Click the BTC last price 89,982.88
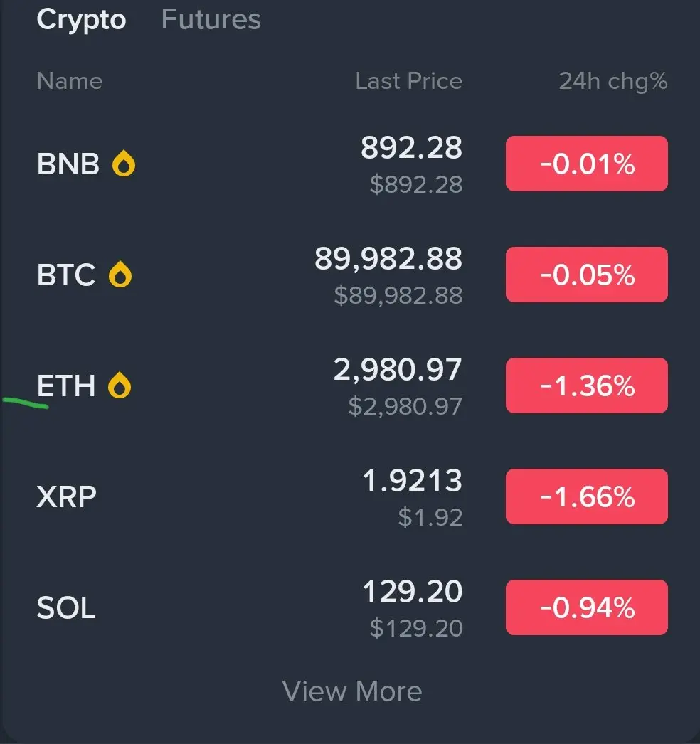 point(388,260)
